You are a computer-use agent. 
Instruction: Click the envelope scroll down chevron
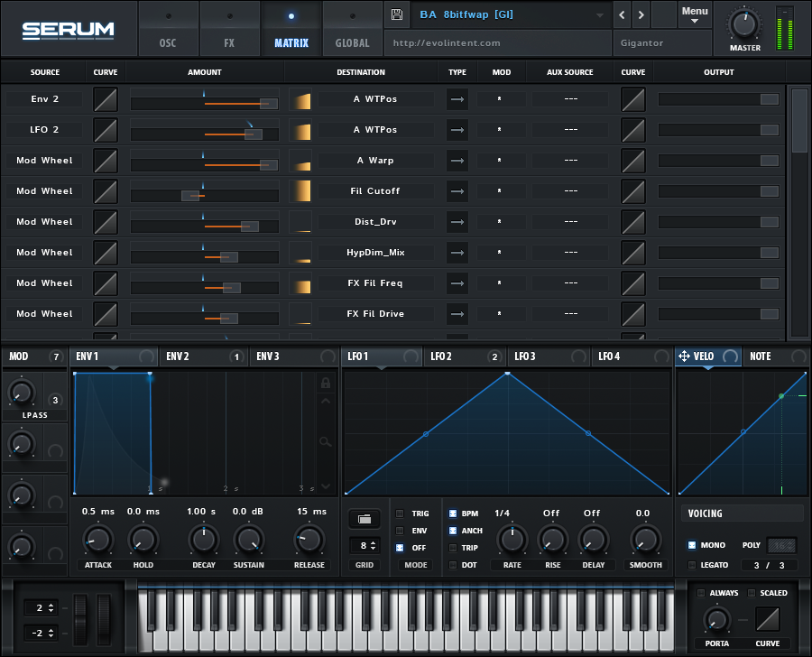coord(325,486)
